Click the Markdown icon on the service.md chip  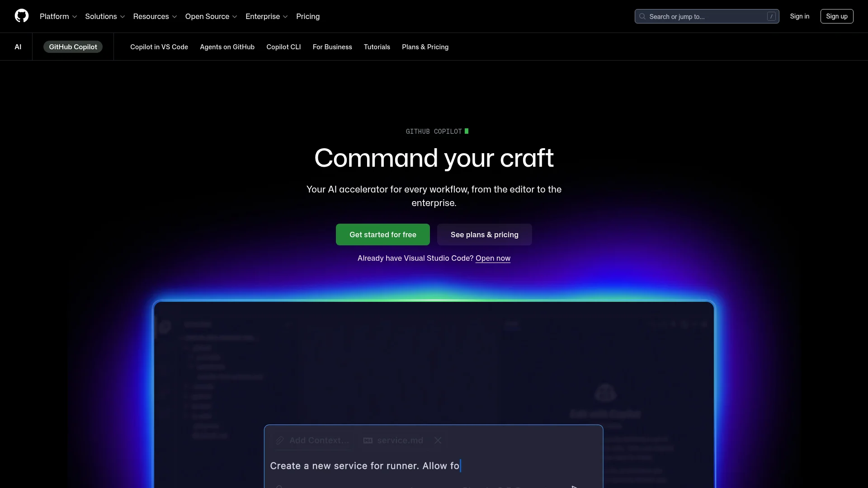(368, 441)
